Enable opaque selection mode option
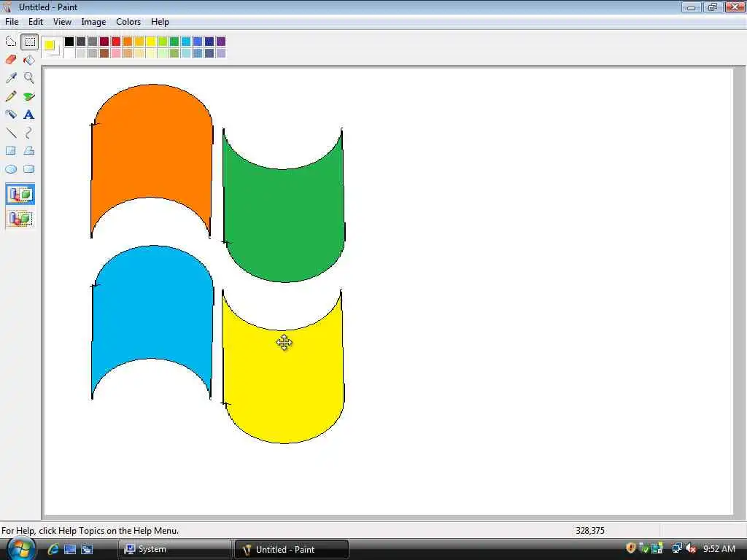Image resolution: width=747 pixels, height=560 pixels. pyautogui.click(x=20, y=194)
